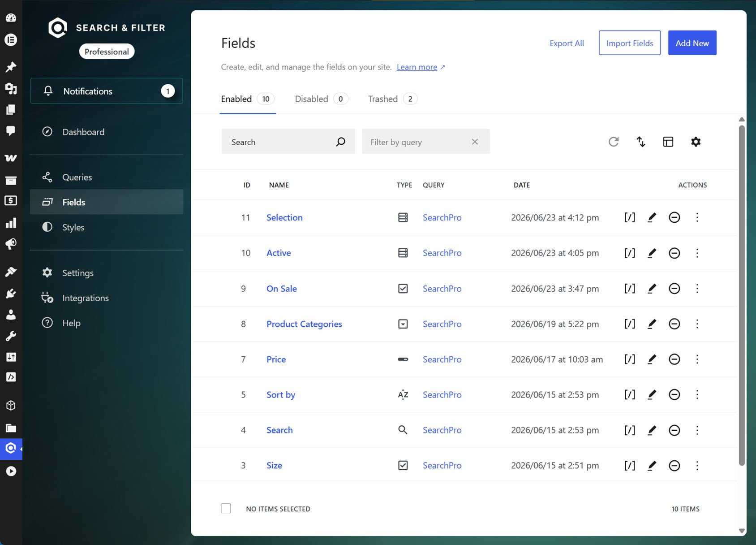Open Queries in plugin menu

pyautogui.click(x=107, y=177)
